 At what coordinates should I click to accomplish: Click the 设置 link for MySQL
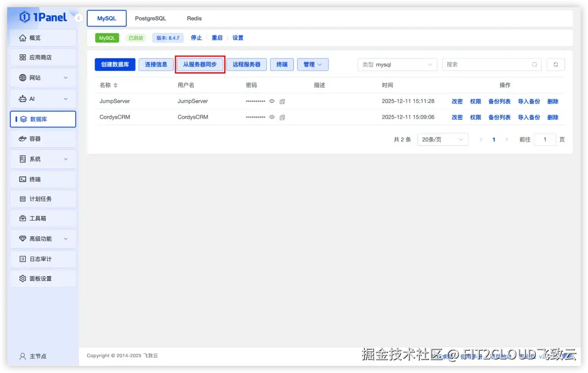point(238,38)
